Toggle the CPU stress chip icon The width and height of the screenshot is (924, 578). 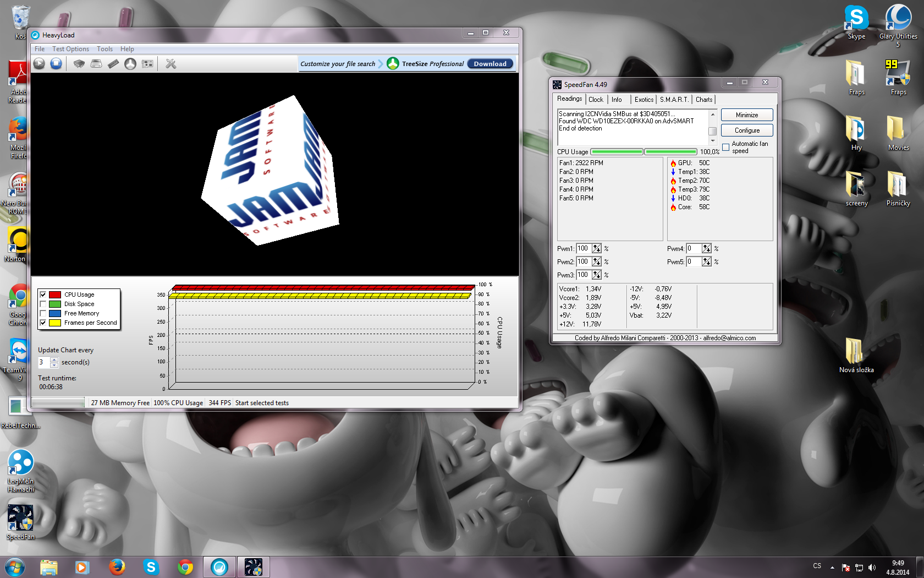(x=79, y=64)
